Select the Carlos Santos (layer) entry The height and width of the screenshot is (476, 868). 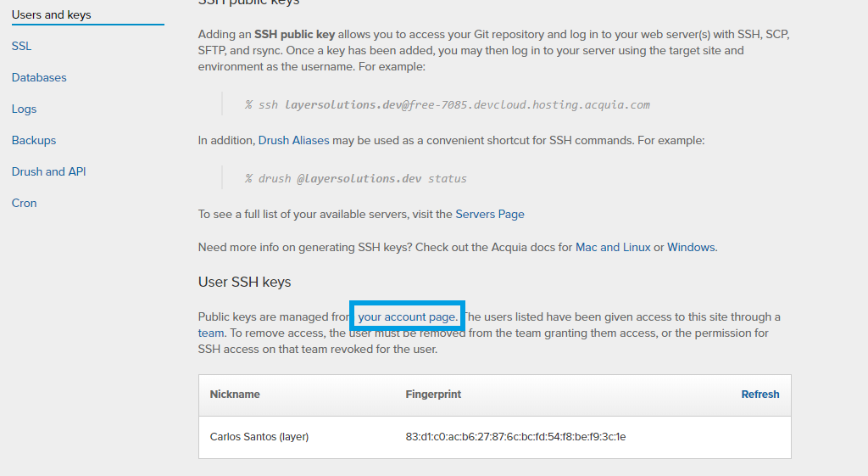[x=259, y=437]
